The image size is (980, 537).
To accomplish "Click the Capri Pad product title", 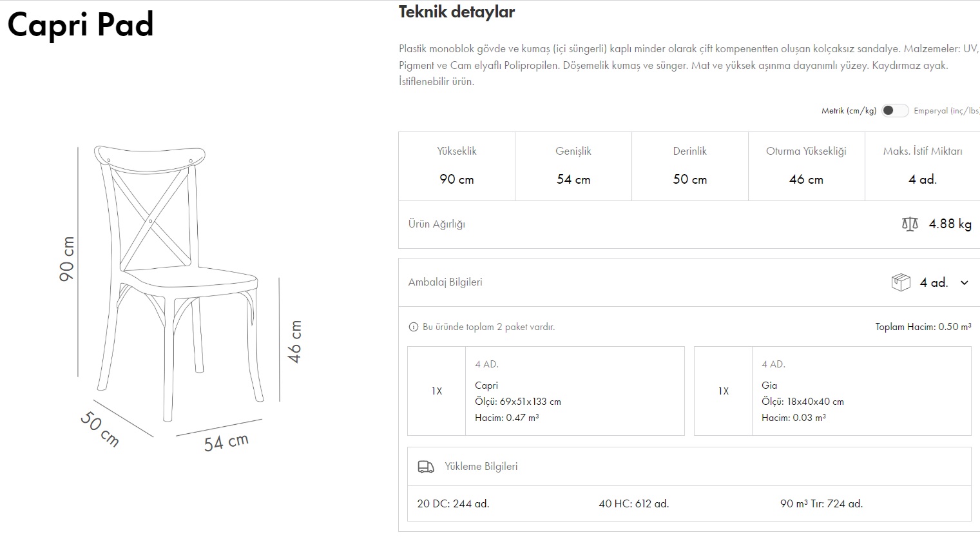I will (81, 24).
